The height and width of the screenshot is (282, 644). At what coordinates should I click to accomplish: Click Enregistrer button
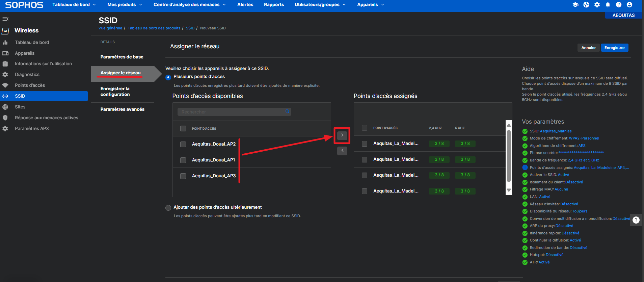pos(615,48)
